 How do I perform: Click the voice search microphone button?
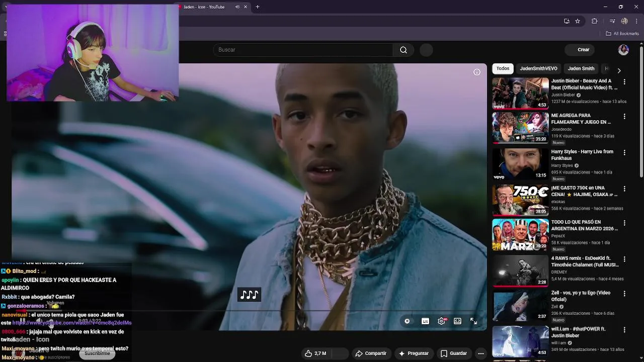click(x=426, y=50)
